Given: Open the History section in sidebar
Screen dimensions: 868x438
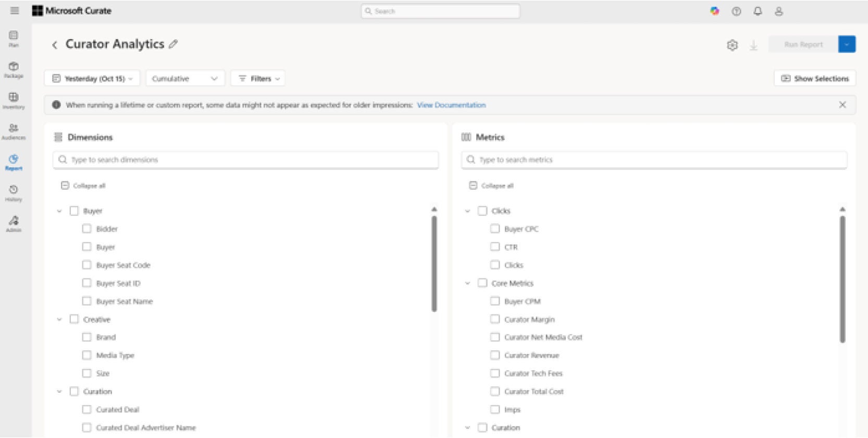Looking at the screenshot, I should tap(14, 193).
